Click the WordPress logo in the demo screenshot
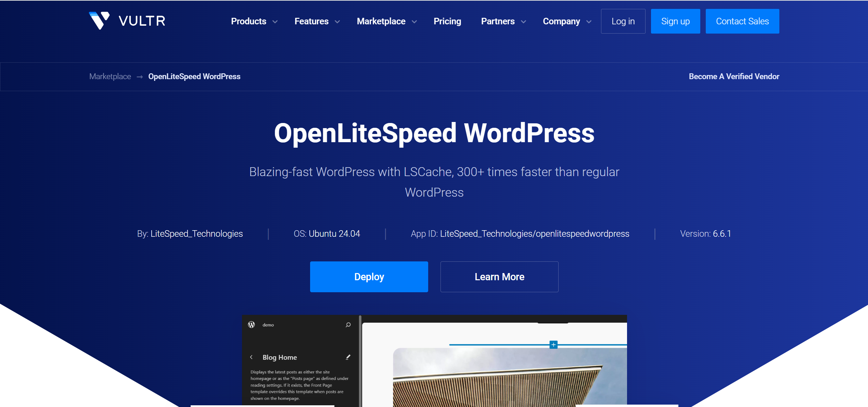The width and height of the screenshot is (868, 407). [252, 325]
